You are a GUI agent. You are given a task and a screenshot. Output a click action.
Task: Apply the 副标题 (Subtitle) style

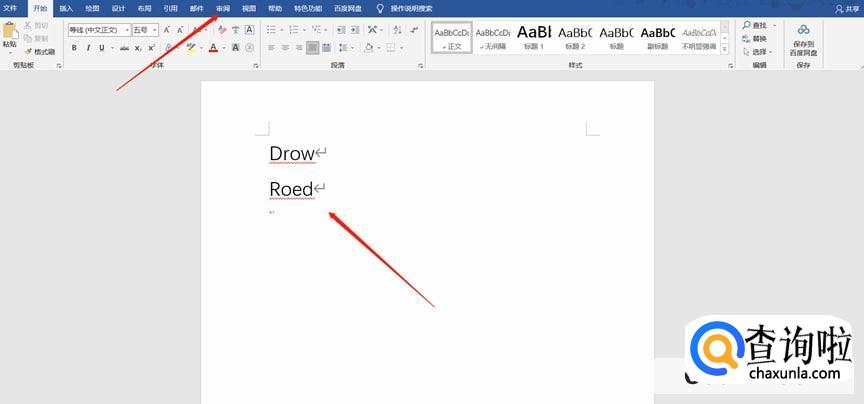(x=658, y=37)
